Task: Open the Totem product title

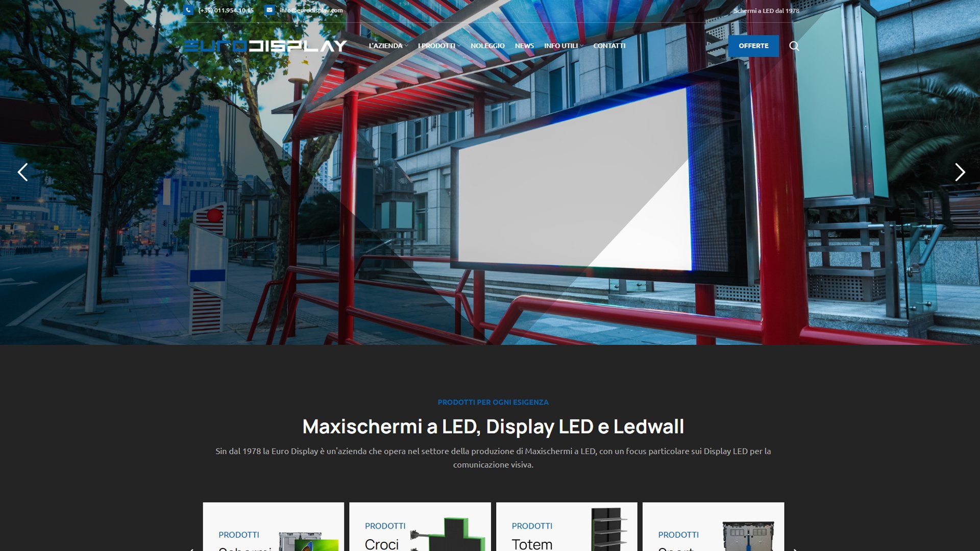Action: [x=532, y=544]
